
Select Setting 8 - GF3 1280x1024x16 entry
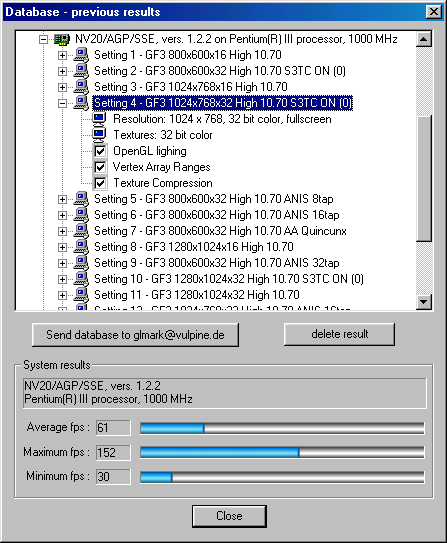coord(194,247)
